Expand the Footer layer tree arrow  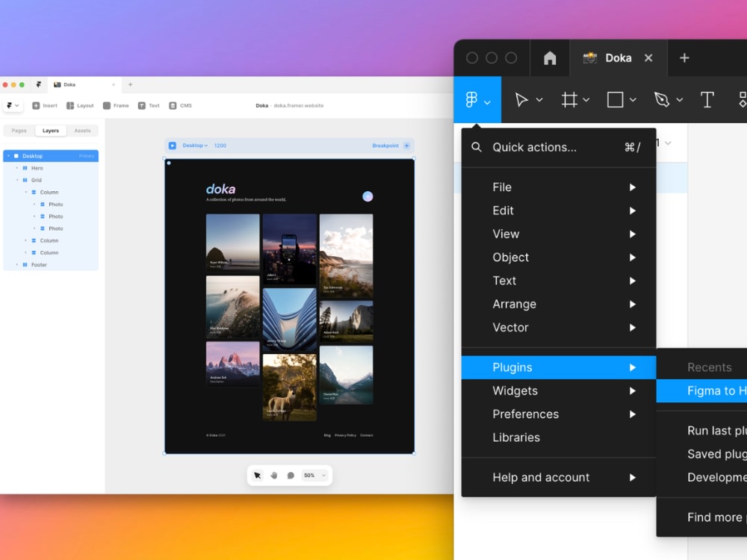tap(17, 265)
